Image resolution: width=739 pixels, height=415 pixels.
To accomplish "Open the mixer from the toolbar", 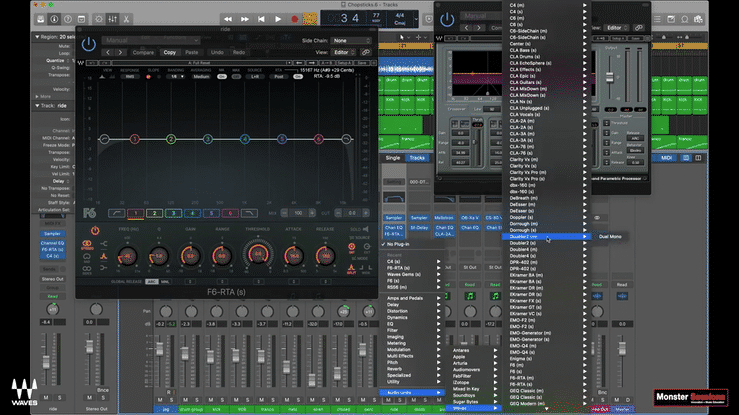I will (x=113, y=19).
